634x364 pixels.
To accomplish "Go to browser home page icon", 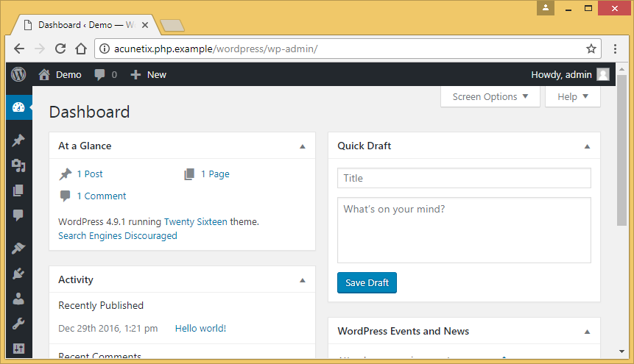I will point(81,49).
